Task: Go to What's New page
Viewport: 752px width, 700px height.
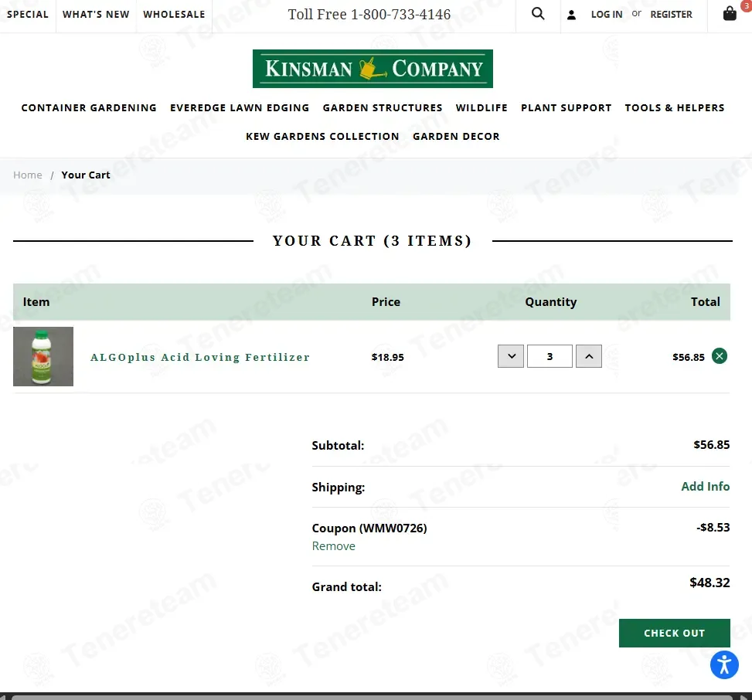Action: [96, 15]
